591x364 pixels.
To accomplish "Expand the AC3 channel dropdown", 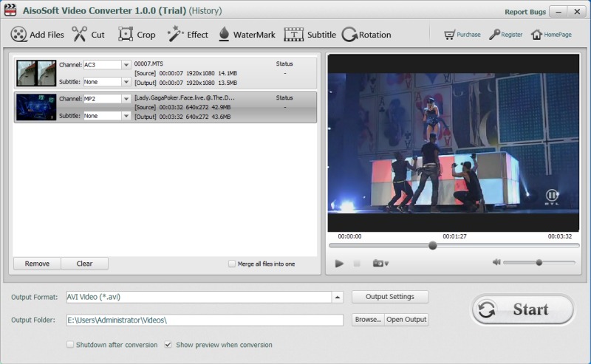I will [x=126, y=65].
